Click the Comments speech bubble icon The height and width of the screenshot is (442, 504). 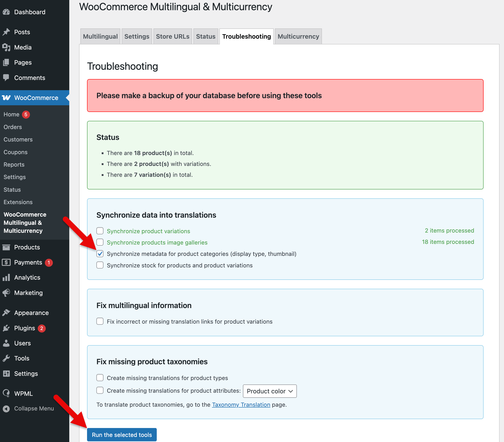click(x=6, y=78)
